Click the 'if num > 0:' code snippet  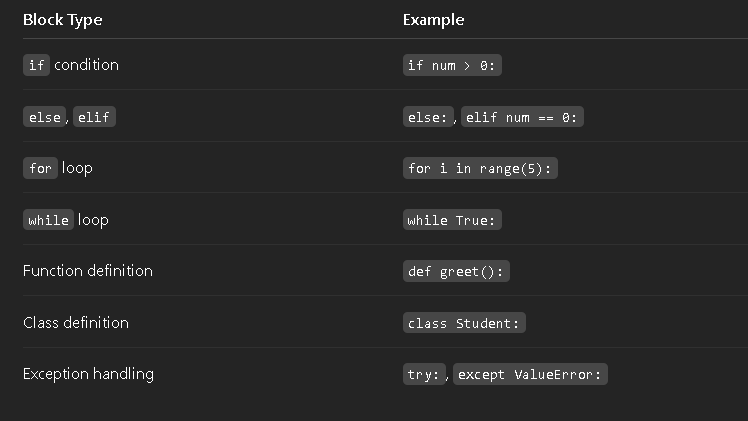pos(451,66)
